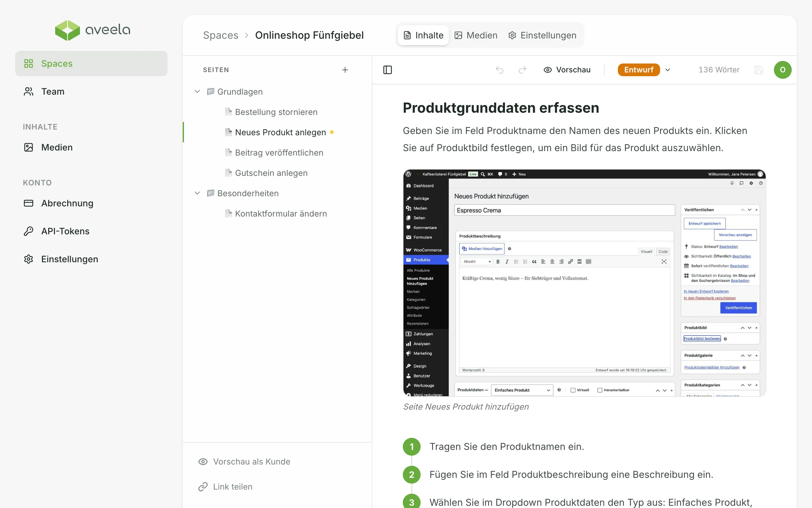Open page Beitrag veröffentlichen
Image resolution: width=812 pixels, height=508 pixels.
tap(279, 152)
